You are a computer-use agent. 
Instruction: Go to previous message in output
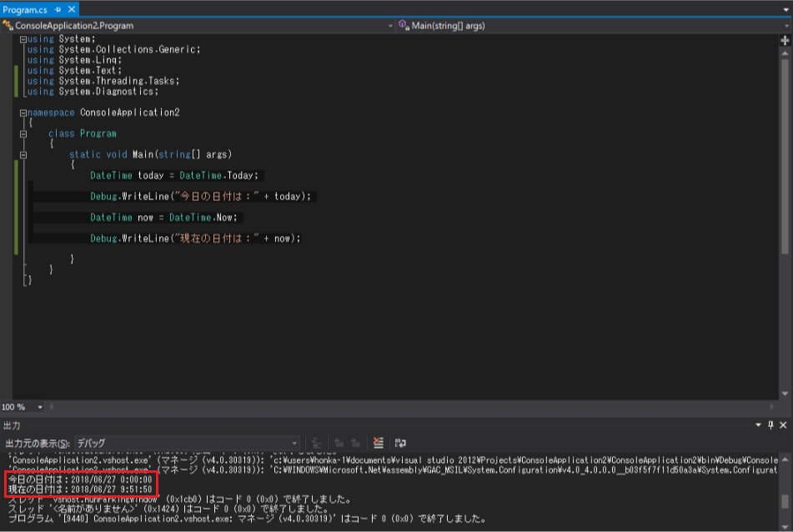click(x=339, y=443)
